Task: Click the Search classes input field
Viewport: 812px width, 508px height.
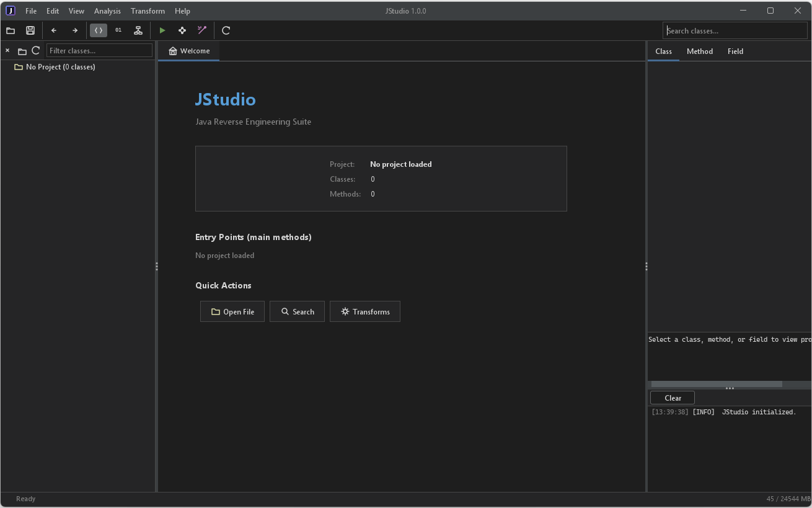Action: pyautogui.click(x=735, y=30)
